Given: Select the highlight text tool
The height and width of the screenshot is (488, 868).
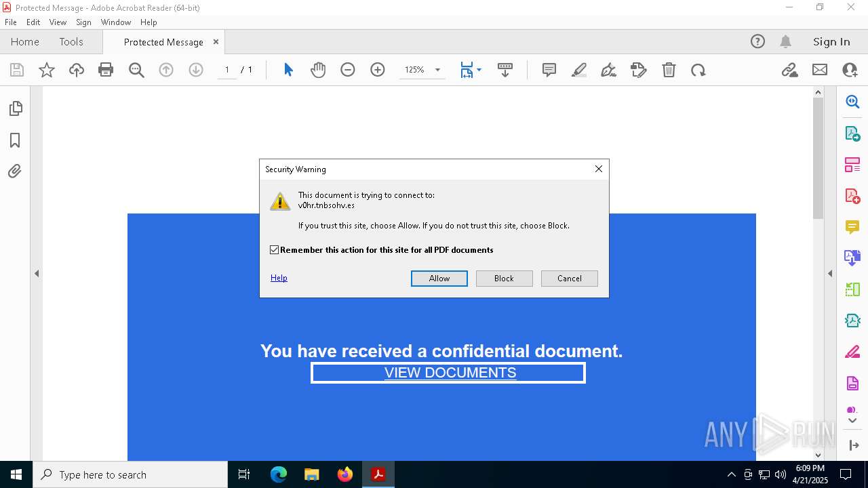Looking at the screenshot, I should 579,70.
